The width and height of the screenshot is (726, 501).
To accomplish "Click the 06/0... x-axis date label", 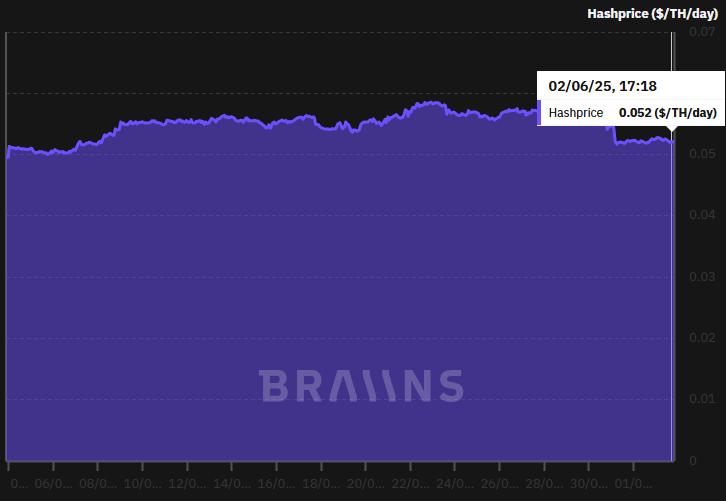I will [54, 483].
